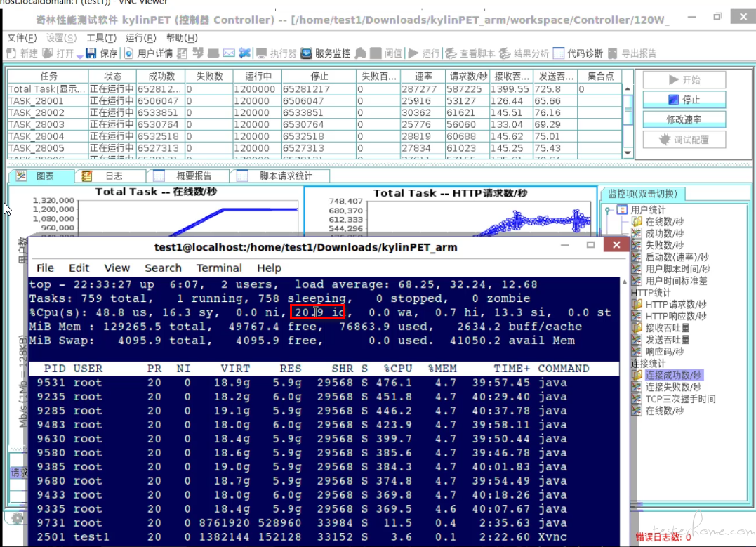The image size is (756, 547).
Task: Open the 文件(F) menu
Action: 22,38
